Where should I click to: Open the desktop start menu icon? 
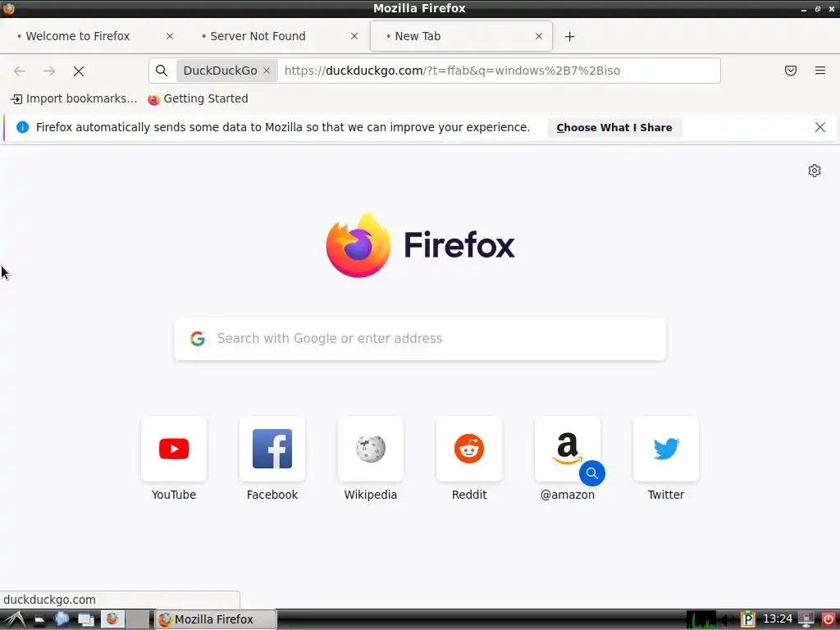pos(14,619)
